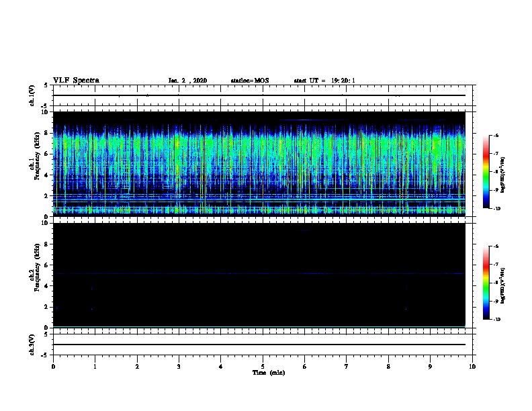Screen dimensions: 532x411
Task: Click inside the ch.2 black spectrogram panel
Action: pyautogui.click(x=259, y=275)
